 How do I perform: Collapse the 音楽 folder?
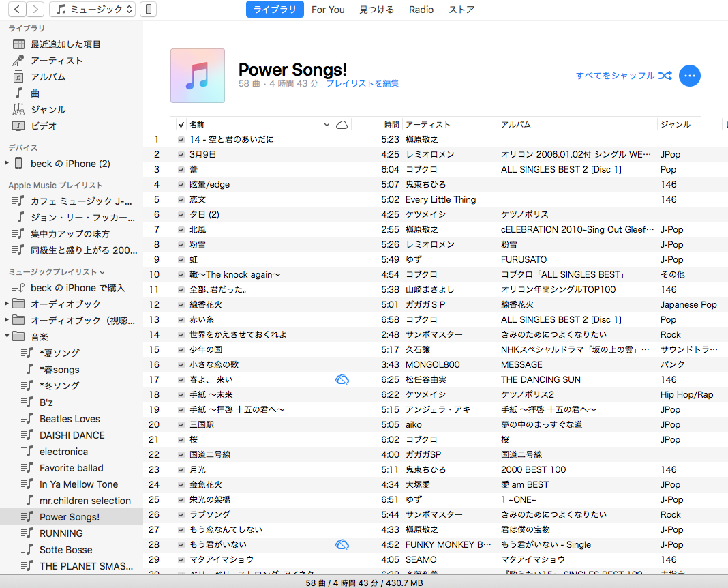pyautogui.click(x=7, y=336)
